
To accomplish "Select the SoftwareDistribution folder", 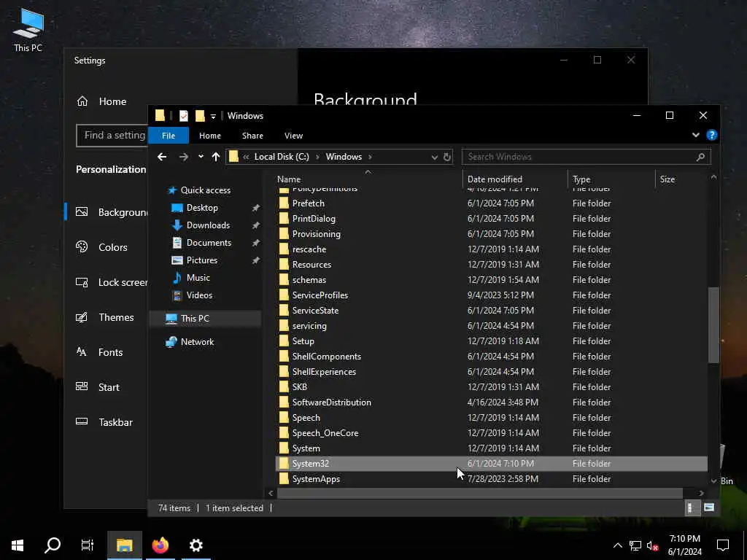I will click(x=491, y=402).
